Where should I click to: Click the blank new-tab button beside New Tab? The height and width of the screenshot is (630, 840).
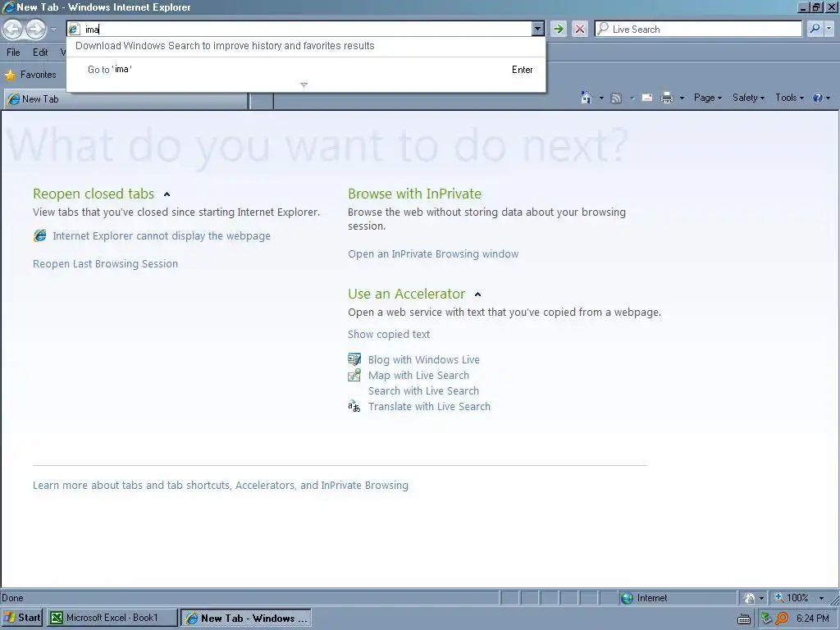[x=262, y=100]
